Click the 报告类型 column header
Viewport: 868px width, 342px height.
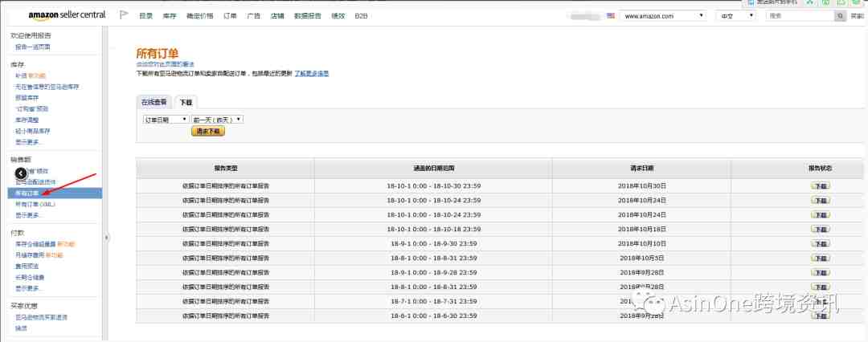(225, 168)
